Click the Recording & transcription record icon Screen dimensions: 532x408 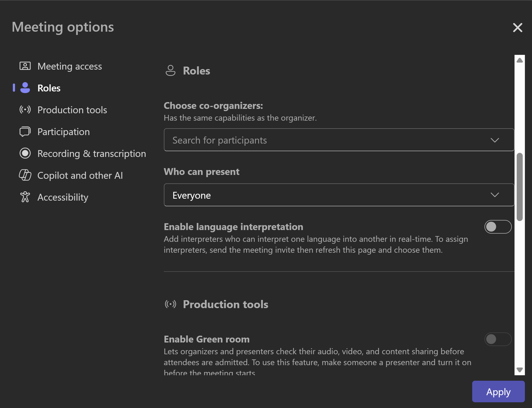pos(25,153)
